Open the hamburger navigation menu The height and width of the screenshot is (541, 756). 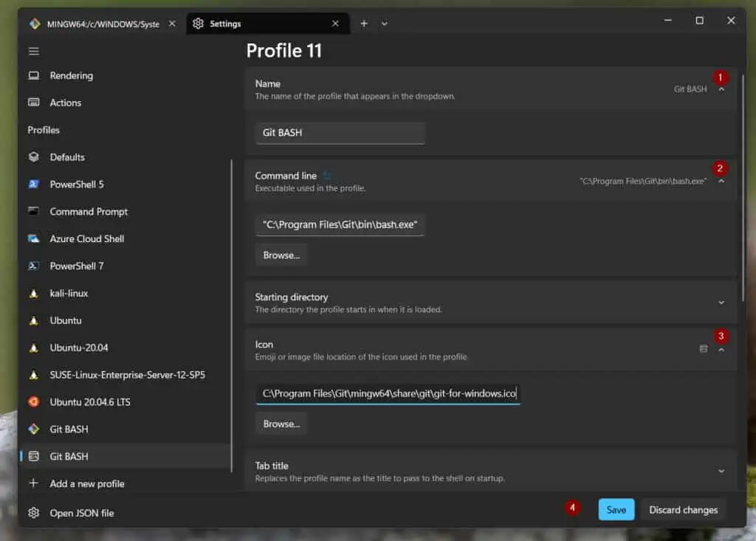tap(34, 51)
